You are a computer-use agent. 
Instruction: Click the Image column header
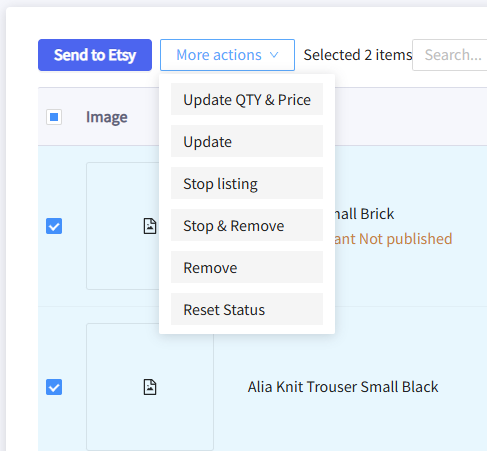[107, 117]
